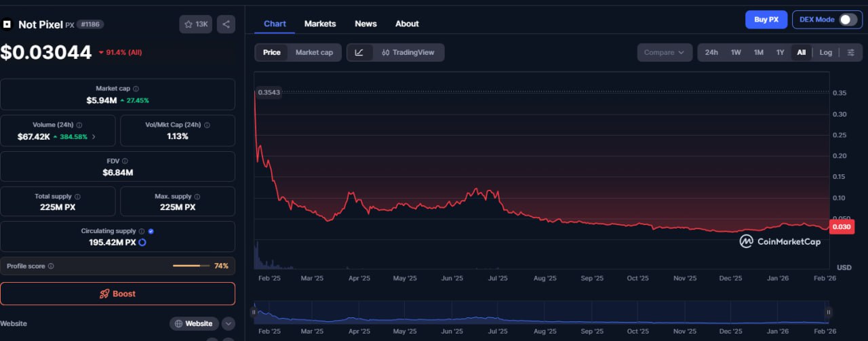The width and height of the screenshot is (868, 341).
Task: Toggle the Log scale option
Action: [825, 52]
